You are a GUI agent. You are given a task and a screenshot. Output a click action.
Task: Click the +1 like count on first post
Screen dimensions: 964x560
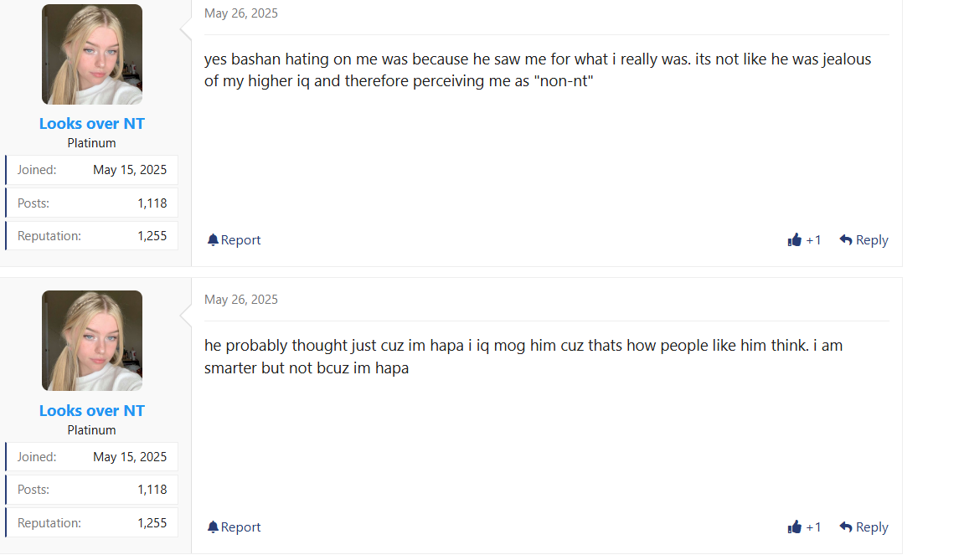pos(813,240)
